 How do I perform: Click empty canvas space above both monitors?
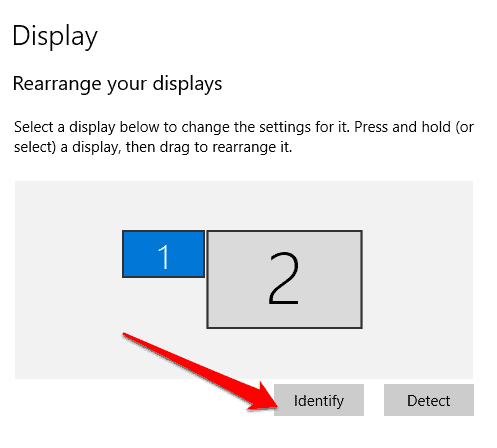click(x=243, y=205)
